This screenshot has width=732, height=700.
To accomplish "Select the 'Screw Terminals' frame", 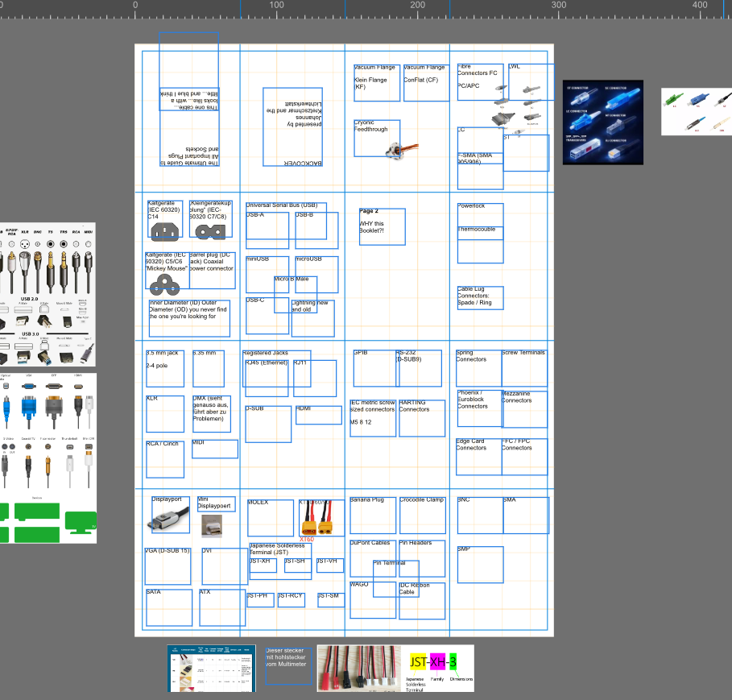I will (x=525, y=368).
